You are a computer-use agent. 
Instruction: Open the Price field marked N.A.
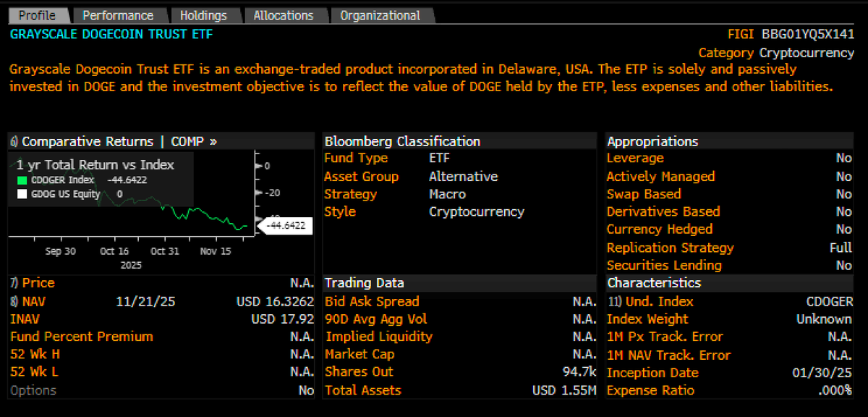(x=38, y=282)
